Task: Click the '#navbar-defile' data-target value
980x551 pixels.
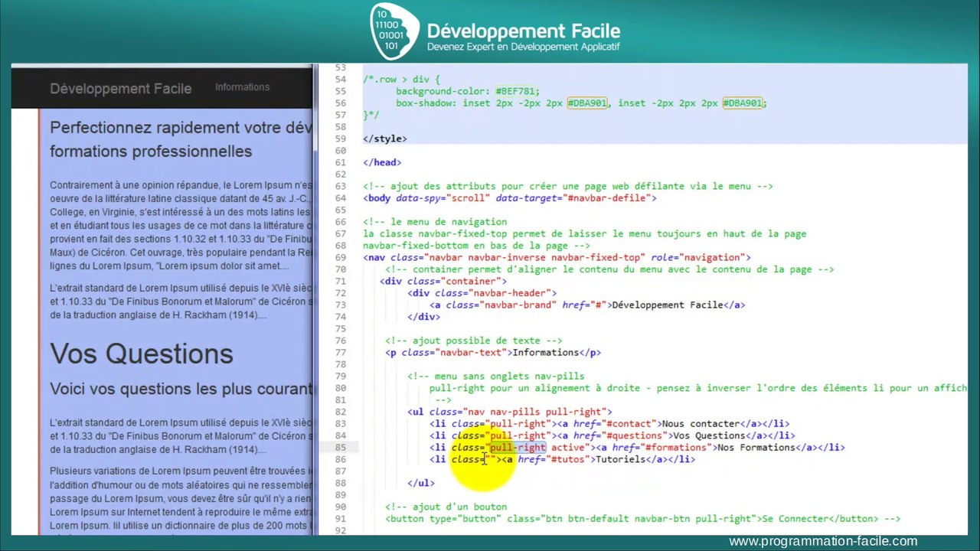Action: point(610,197)
